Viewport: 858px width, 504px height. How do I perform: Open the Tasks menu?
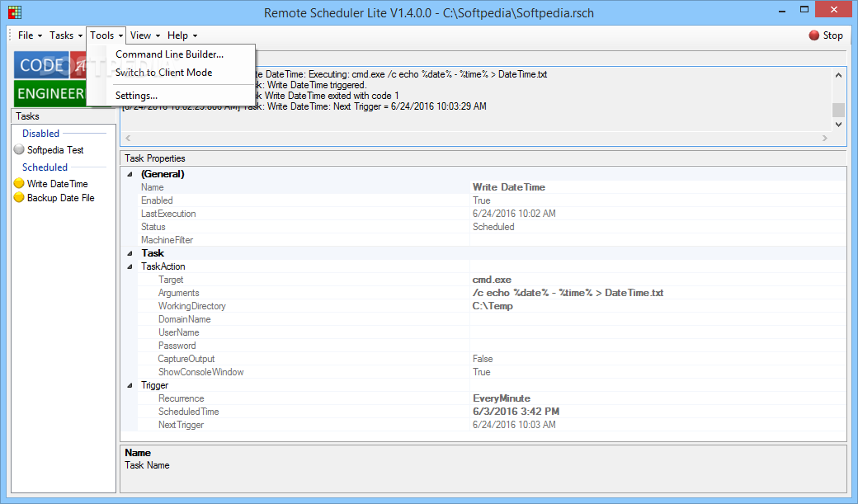(x=66, y=35)
